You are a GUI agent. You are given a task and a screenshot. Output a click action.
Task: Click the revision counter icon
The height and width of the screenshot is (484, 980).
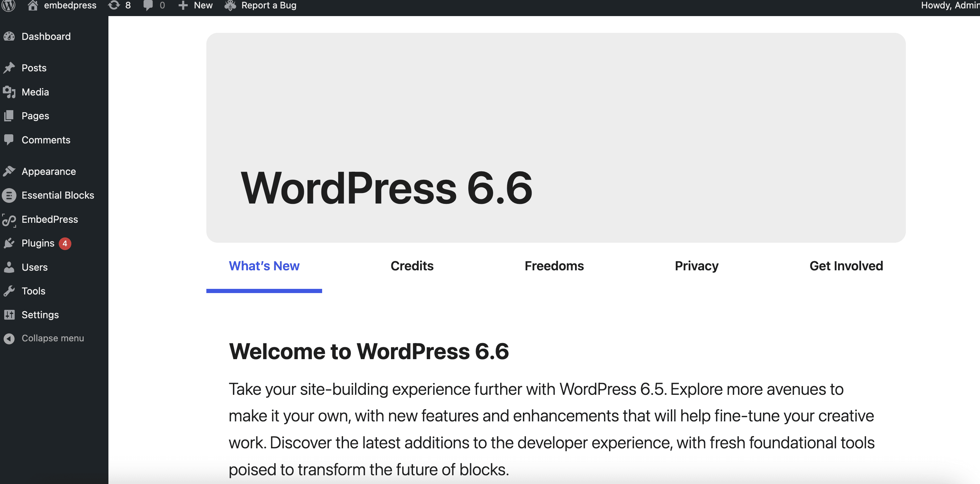pyautogui.click(x=114, y=5)
